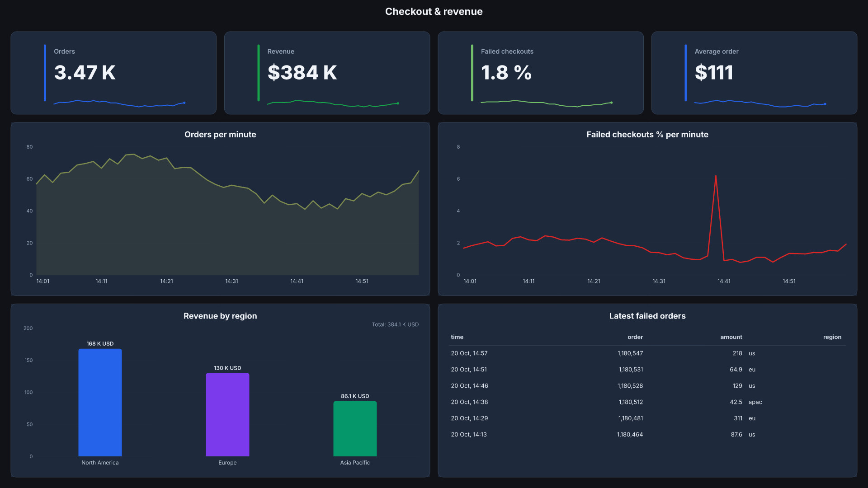The image size is (868, 488).
Task: Click the Failed checkouts % per minute title
Action: coord(647,134)
